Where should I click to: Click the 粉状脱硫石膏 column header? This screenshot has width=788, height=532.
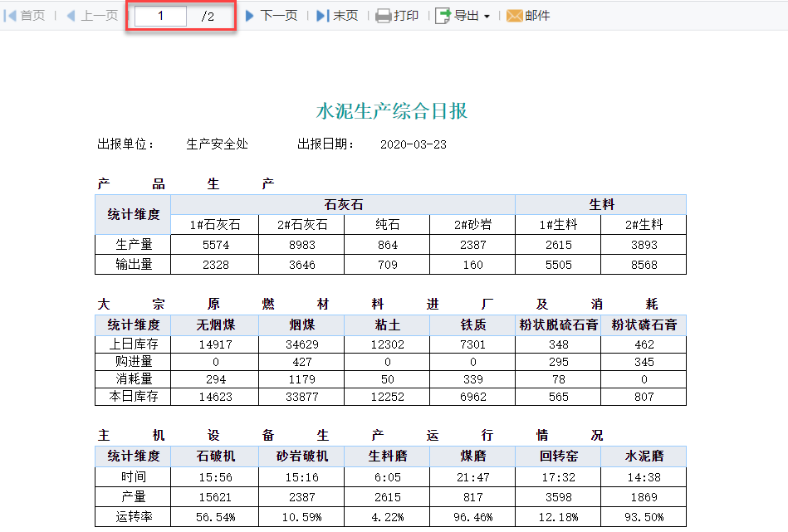[558, 325]
